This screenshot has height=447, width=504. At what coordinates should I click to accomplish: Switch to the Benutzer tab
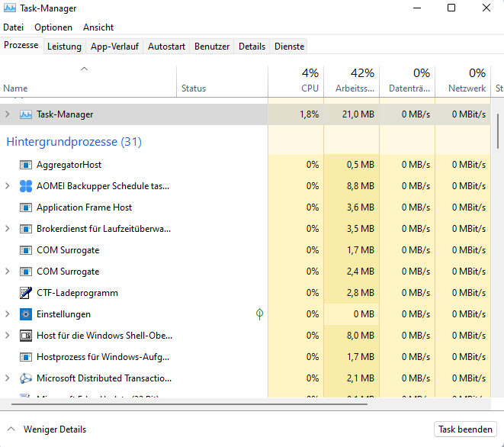coord(212,47)
